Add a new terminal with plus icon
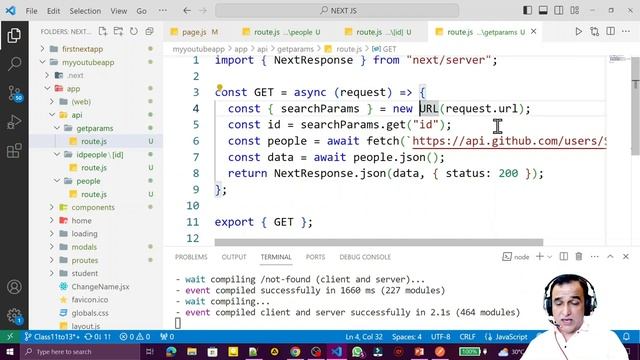 pyautogui.click(x=540, y=256)
